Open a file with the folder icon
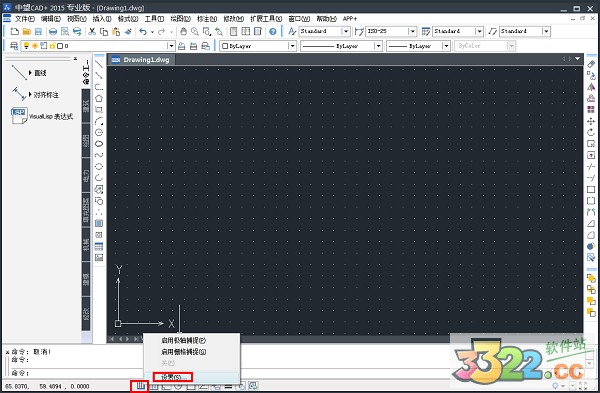This screenshot has width=600, height=393. point(26,31)
